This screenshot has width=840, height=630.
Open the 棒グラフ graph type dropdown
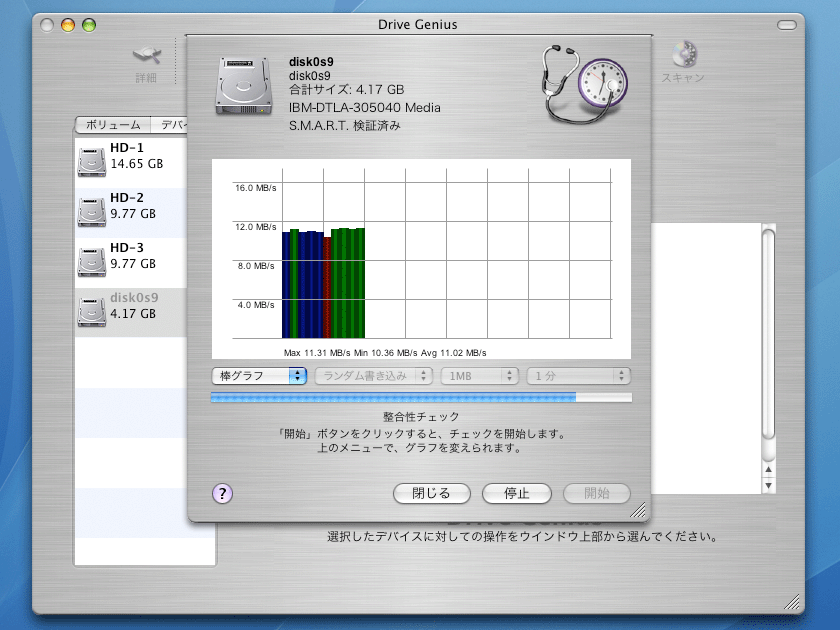(x=259, y=376)
